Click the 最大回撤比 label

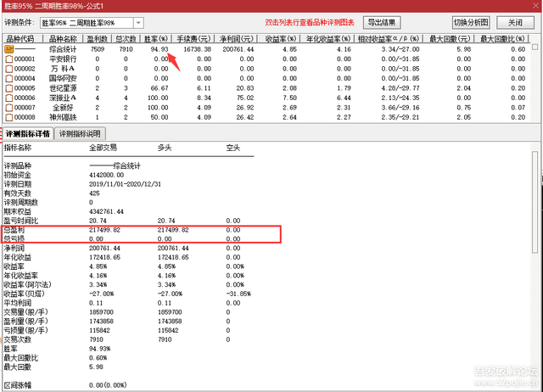tap(20, 358)
